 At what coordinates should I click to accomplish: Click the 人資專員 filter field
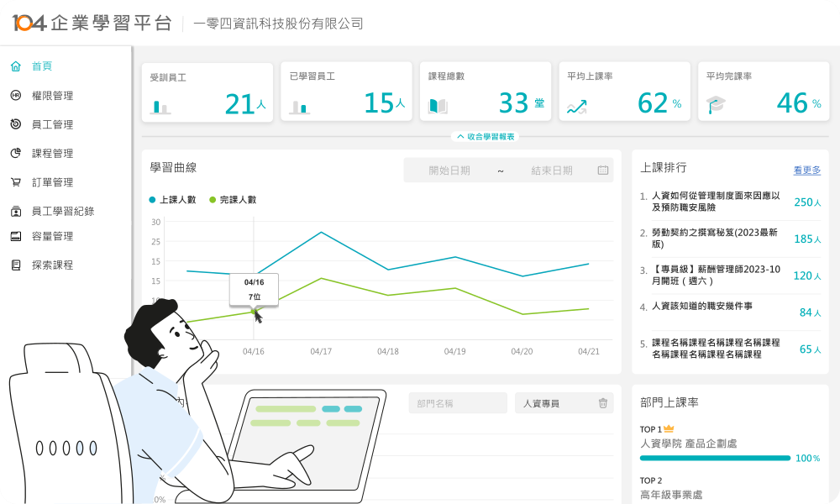click(564, 403)
